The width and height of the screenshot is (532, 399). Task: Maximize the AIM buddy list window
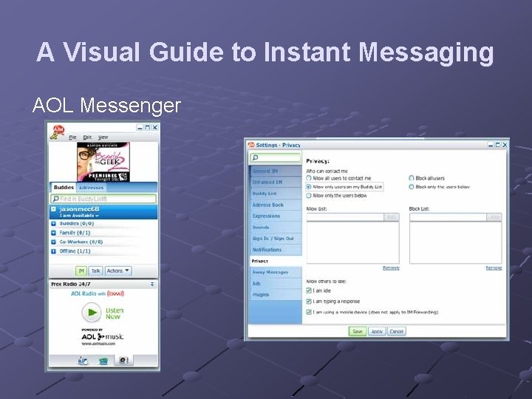(147, 128)
